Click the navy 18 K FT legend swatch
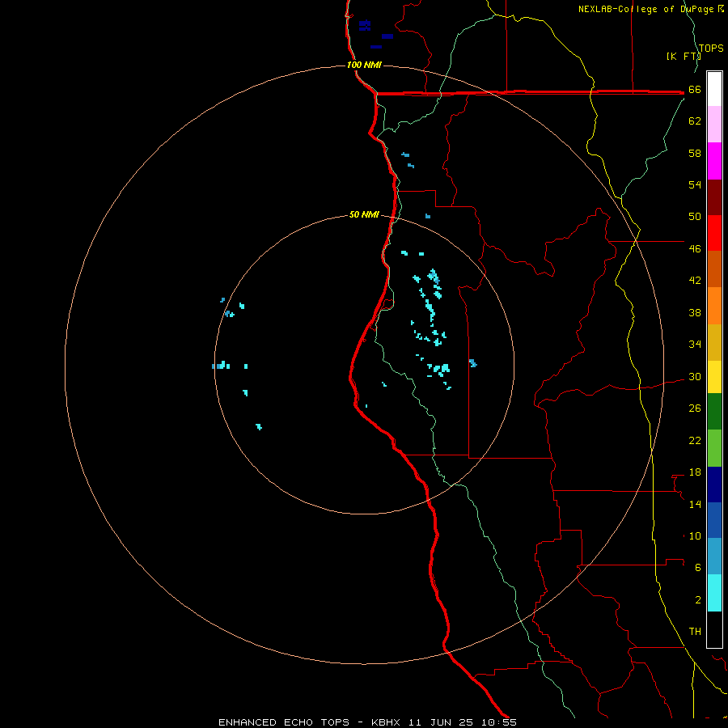 (x=714, y=485)
